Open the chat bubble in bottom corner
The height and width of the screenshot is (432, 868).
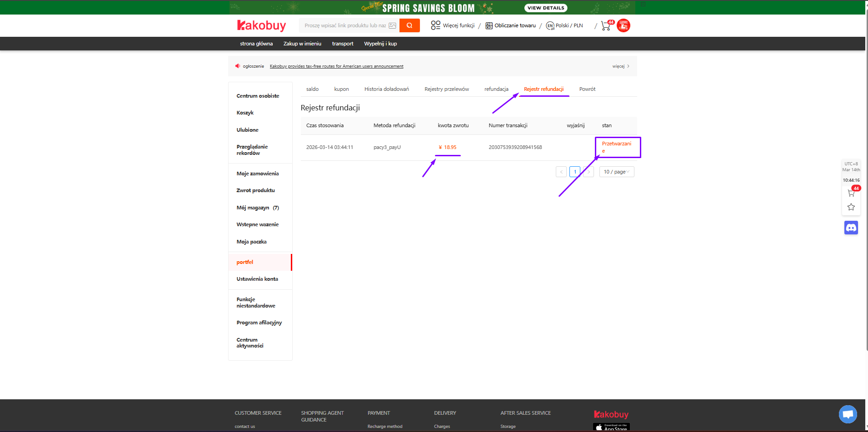click(847, 414)
